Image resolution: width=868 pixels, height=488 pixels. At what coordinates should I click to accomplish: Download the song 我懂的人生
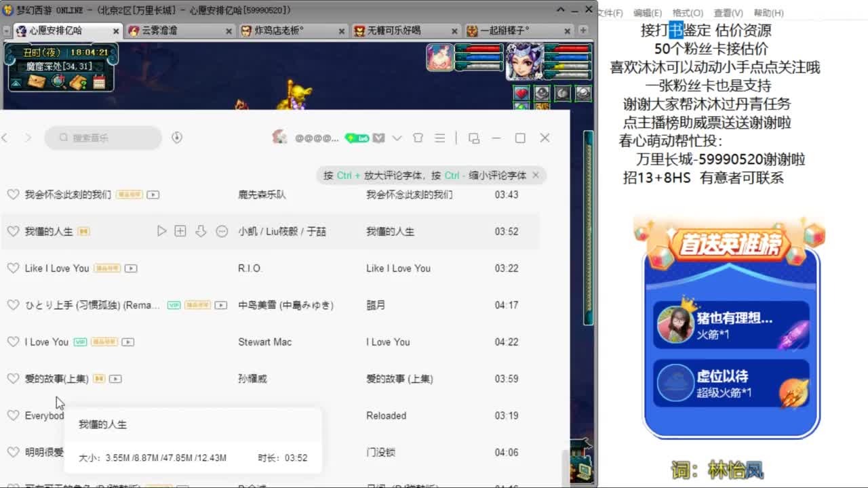coord(201,231)
